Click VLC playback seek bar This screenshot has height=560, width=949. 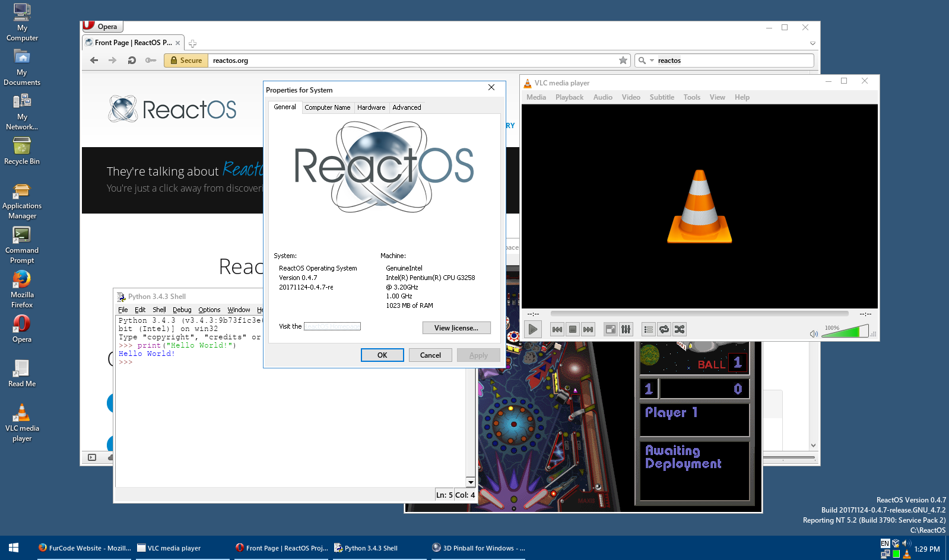coord(699,313)
